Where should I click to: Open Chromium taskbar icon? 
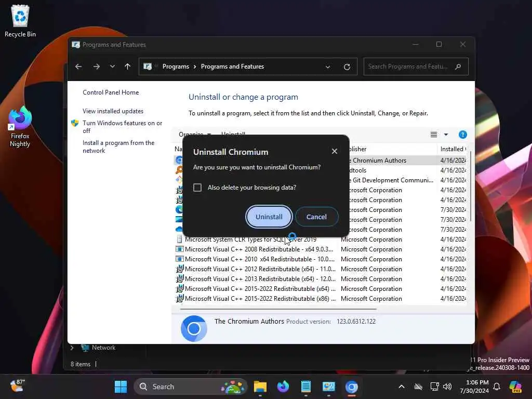pyautogui.click(x=352, y=387)
